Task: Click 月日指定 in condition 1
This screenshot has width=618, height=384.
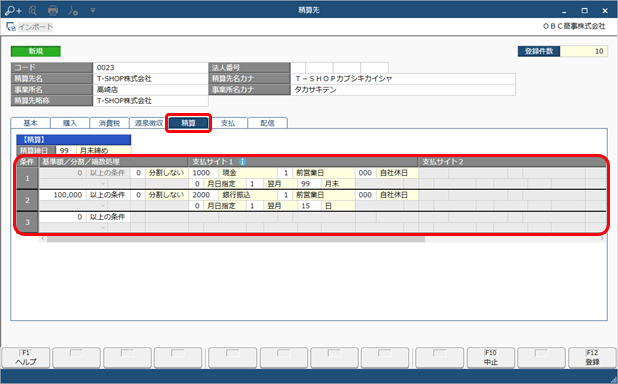Action: (225, 184)
